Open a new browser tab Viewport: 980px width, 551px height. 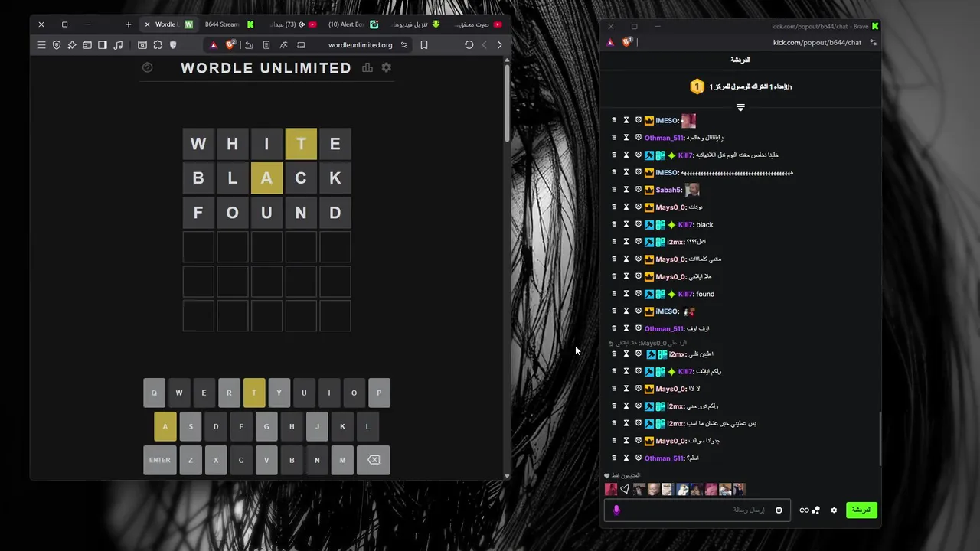pyautogui.click(x=128, y=24)
